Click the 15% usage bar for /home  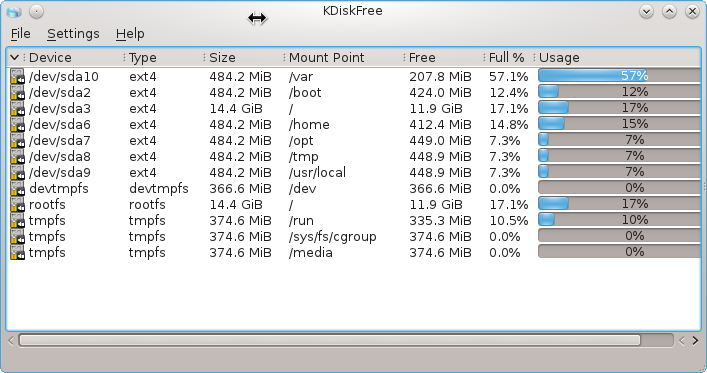[x=619, y=124]
